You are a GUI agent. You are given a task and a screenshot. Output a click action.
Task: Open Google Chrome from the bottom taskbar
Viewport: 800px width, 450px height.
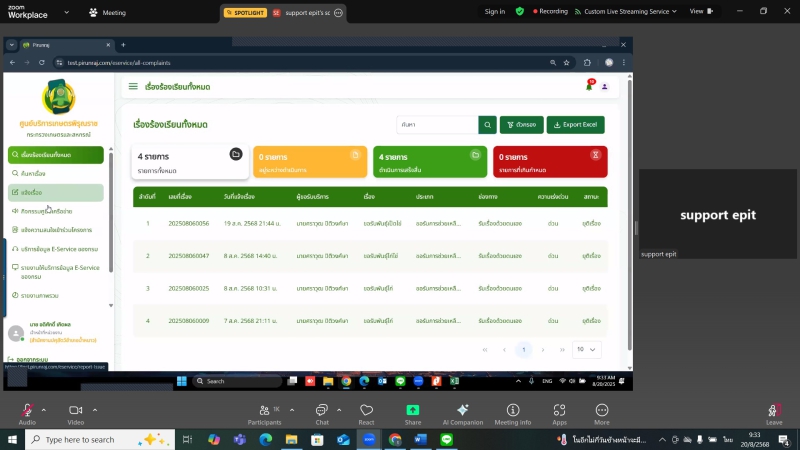[395, 439]
